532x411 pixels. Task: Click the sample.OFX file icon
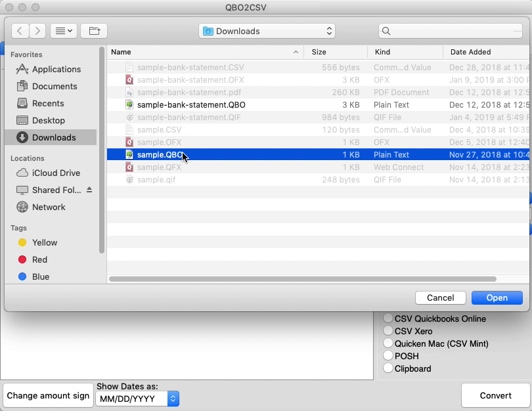coord(129,142)
